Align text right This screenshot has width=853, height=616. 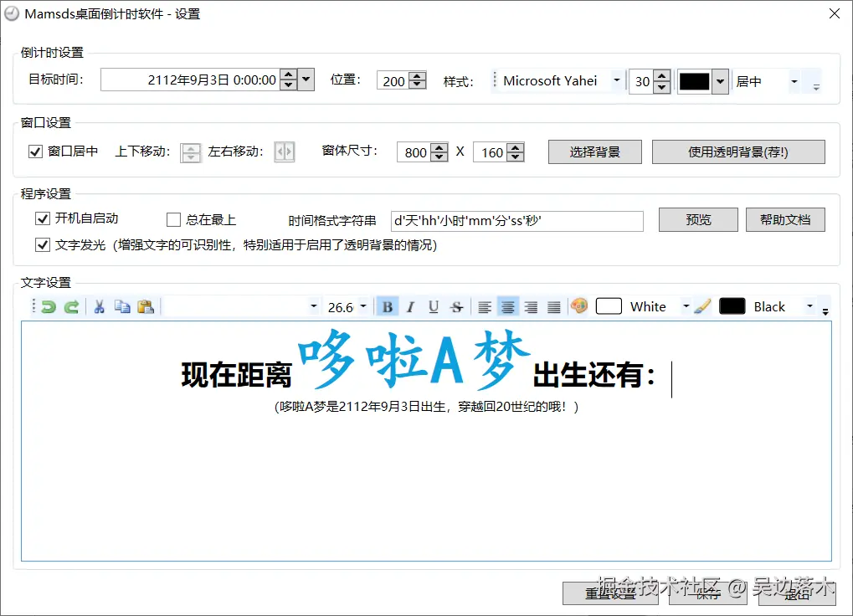tap(531, 307)
